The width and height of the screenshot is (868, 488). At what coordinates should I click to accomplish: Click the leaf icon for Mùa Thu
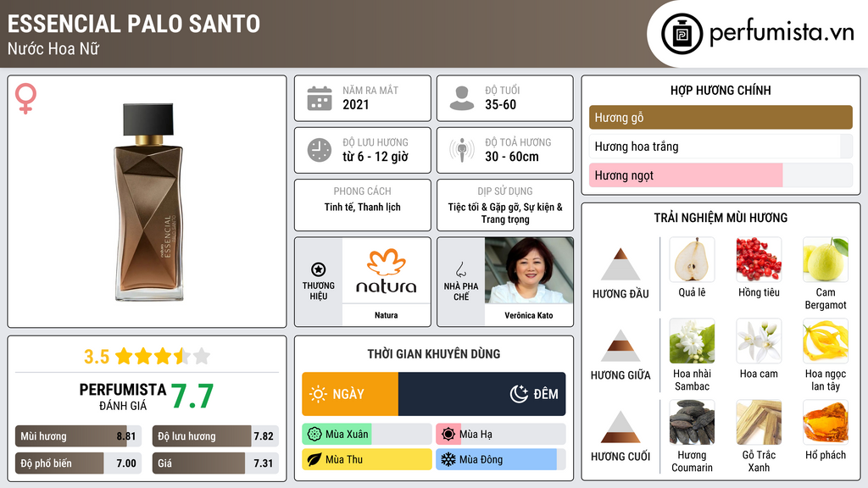[x=314, y=459]
